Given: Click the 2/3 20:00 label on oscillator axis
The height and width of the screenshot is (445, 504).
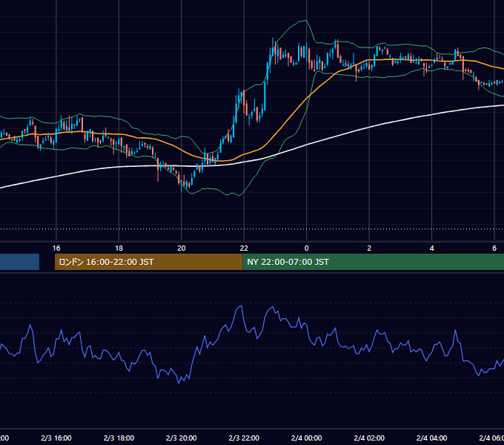Looking at the screenshot, I should (x=182, y=438).
